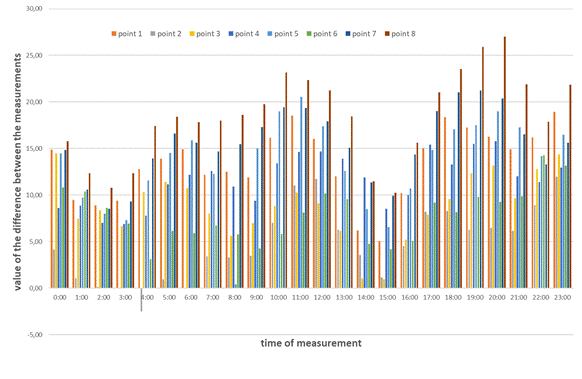Screen dimensions: 582x379
Task: Click the point 6 green legend swatch
Action: click(x=309, y=34)
